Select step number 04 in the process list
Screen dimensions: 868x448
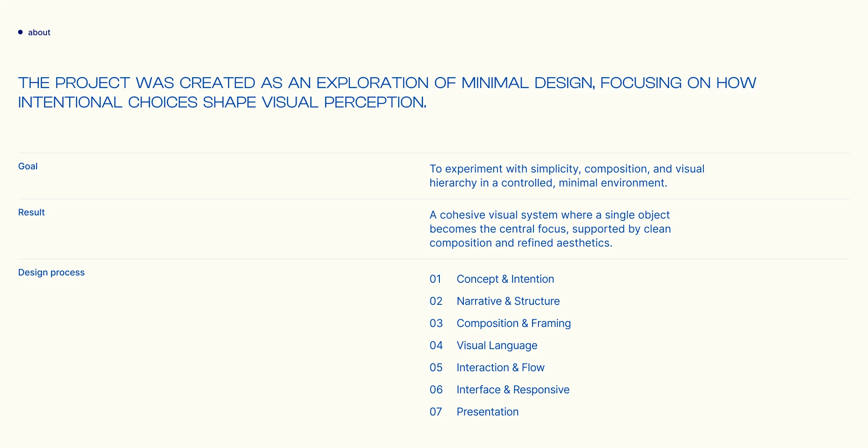pos(436,345)
